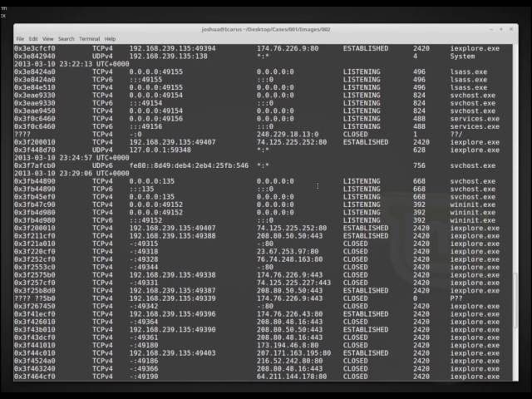
Task: Click offset 0x3f448d70
Action: (x=35, y=150)
